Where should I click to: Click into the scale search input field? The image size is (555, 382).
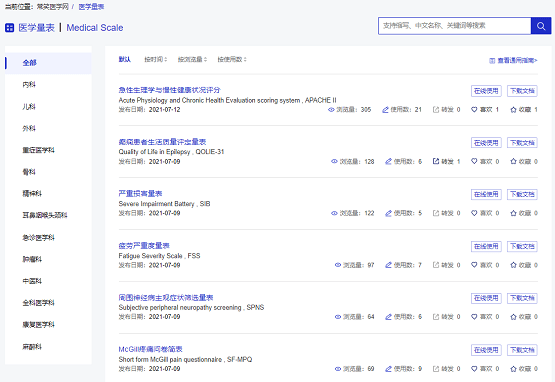(454, 26)
